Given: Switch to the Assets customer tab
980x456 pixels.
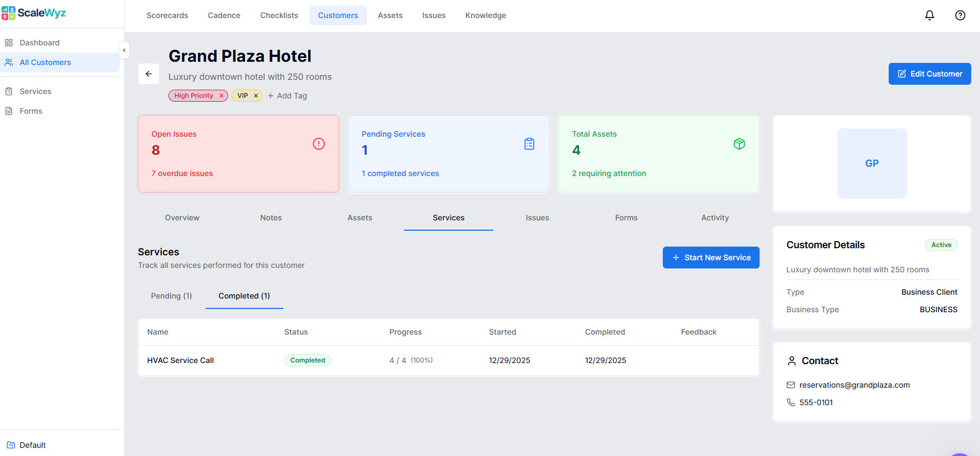Looking at the screenshot, I should 360,218.
